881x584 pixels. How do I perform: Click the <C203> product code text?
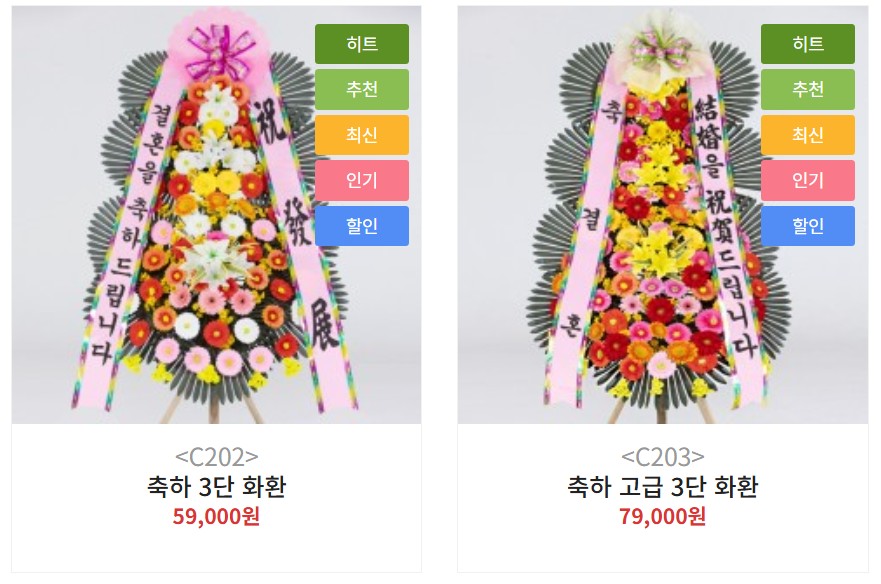(x=663, y=457)
